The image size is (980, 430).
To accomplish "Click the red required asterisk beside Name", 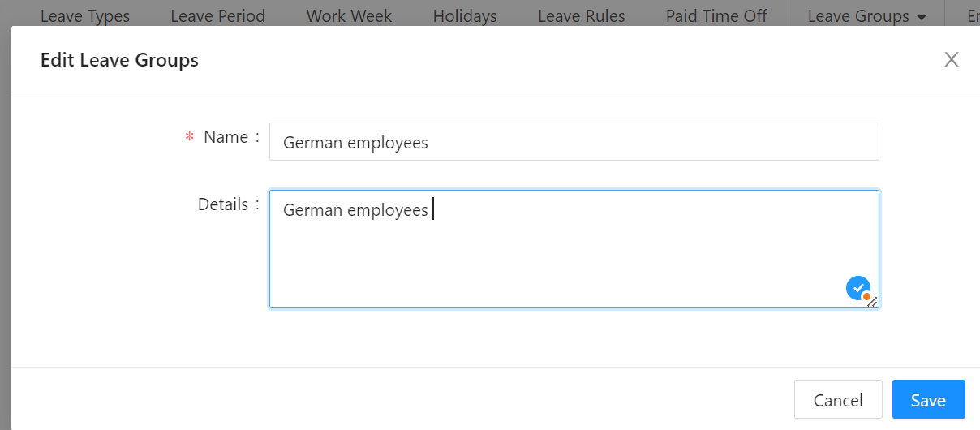I will (190, 138).
